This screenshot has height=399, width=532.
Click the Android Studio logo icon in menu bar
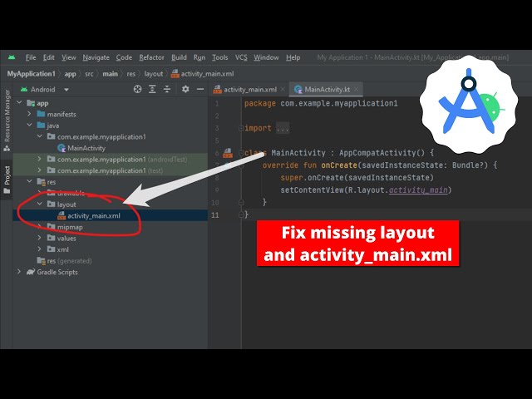point(12,57)
